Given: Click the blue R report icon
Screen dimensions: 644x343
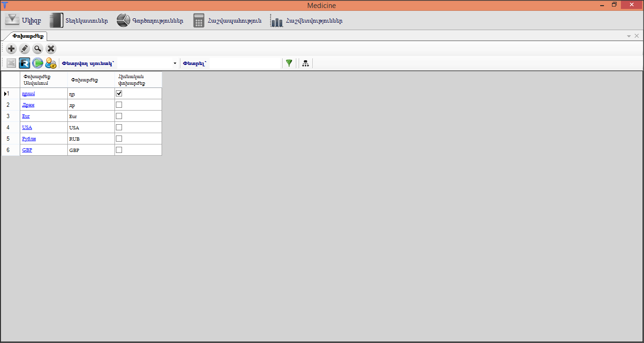Looking at the screenshot, I should [x=24, y=63].
